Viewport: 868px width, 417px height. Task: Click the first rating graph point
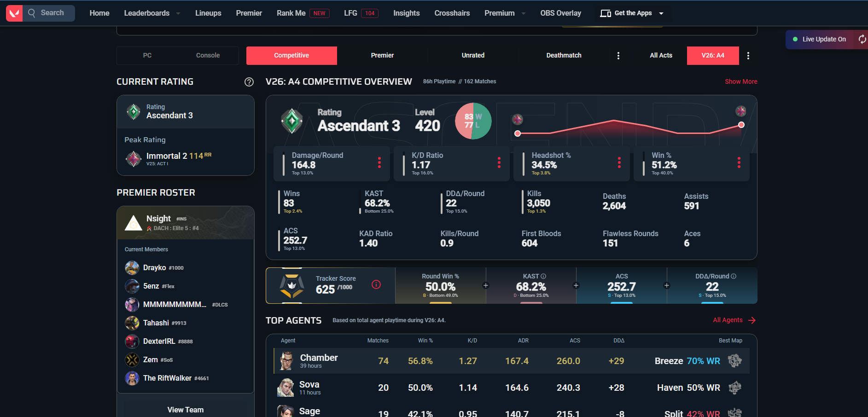pyautogui.click(x=518, y=133)
